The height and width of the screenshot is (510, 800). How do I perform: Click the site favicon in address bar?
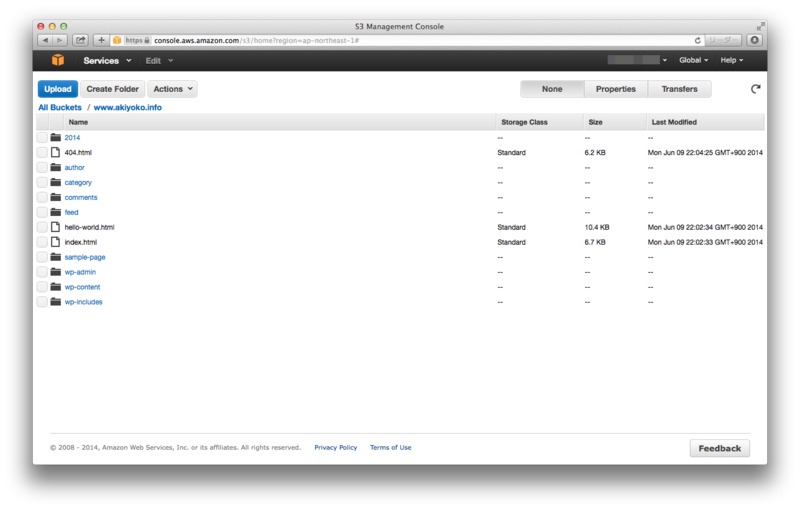[x=117, y=40]
